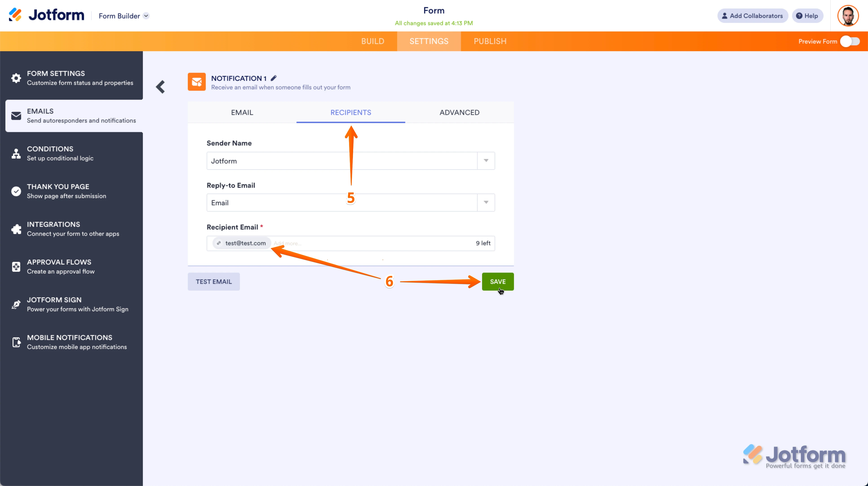Viewport: 868px width, 486px height.
Task: Click the Jotform Sign pen icon
Action: click(16, 305)
